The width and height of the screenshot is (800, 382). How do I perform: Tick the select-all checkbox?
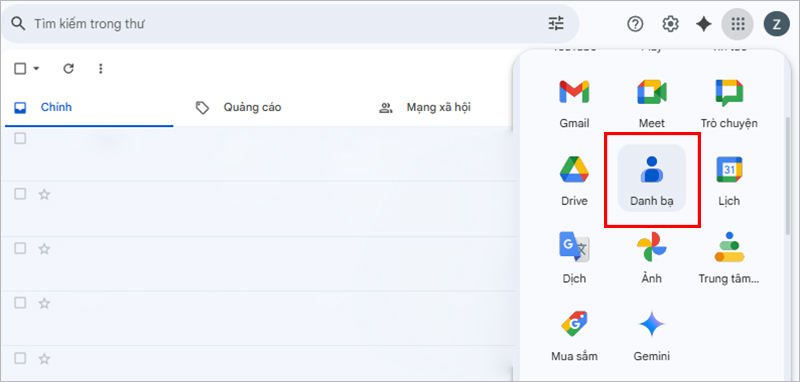[x=20, y=68]
